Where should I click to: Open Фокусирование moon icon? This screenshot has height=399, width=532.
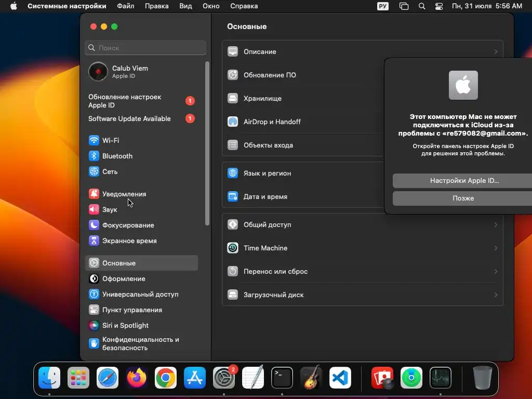[94, 225]
